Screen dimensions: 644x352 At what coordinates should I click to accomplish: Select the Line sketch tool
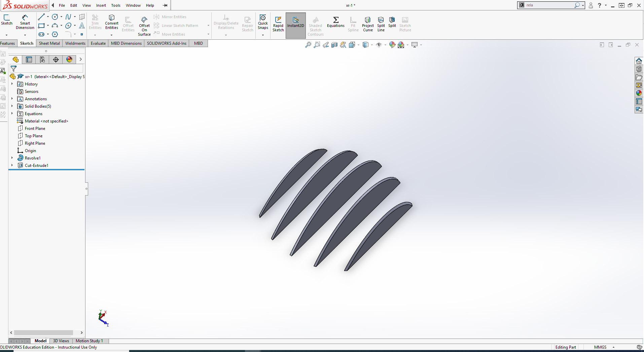(41, 17)
